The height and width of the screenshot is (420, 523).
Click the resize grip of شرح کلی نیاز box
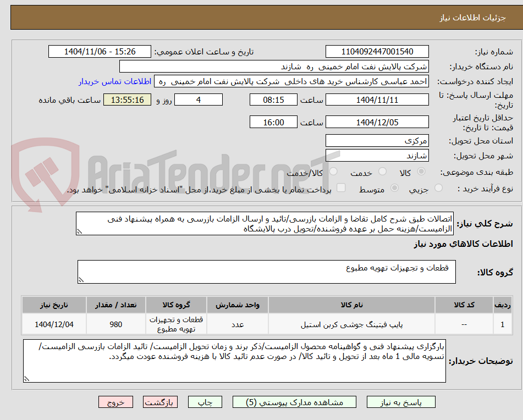79,231
